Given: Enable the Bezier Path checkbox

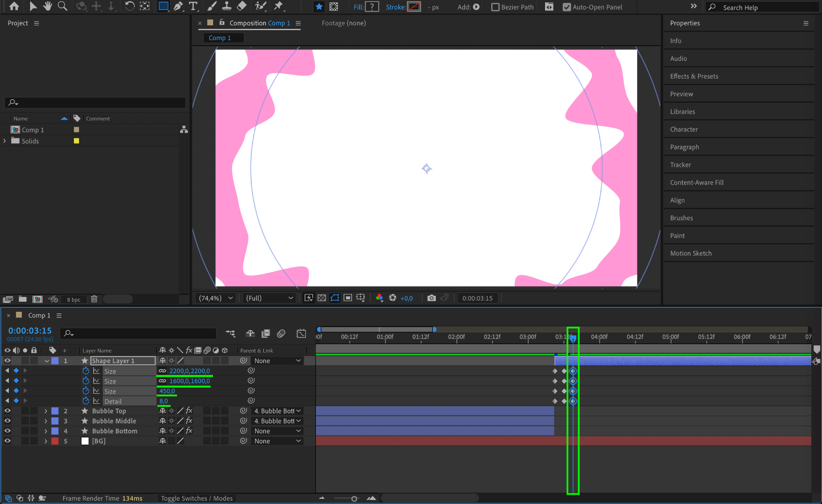Looking at the screenshot, I should [496, 7].
